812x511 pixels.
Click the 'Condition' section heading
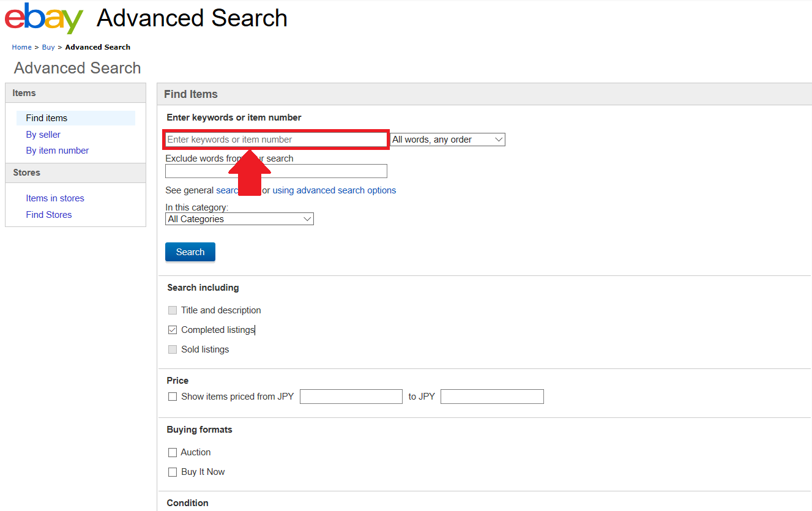(187, 503)
